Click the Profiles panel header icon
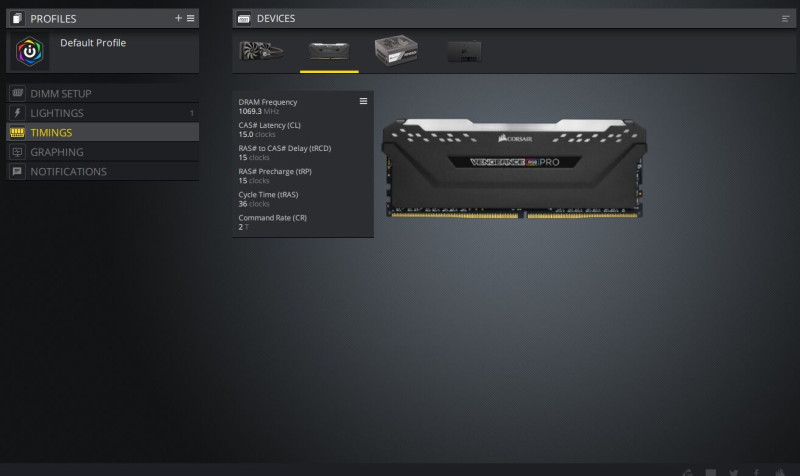Screen dimensions: 800x476 pos(17,18)
